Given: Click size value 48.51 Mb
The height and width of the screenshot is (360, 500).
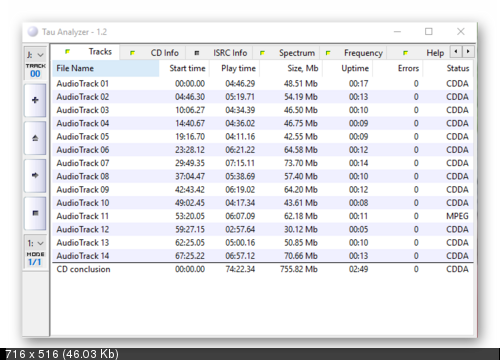Looking at the screenshot, I should point(301,84).
